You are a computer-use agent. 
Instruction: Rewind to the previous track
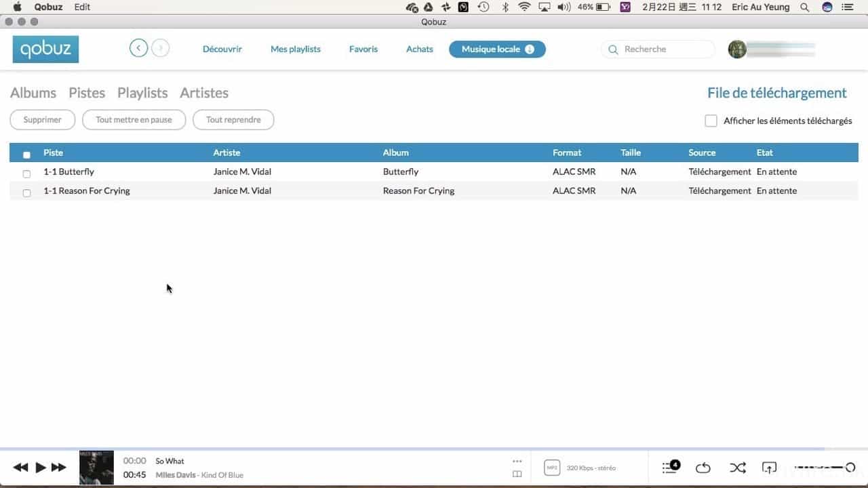click(21, 467)
